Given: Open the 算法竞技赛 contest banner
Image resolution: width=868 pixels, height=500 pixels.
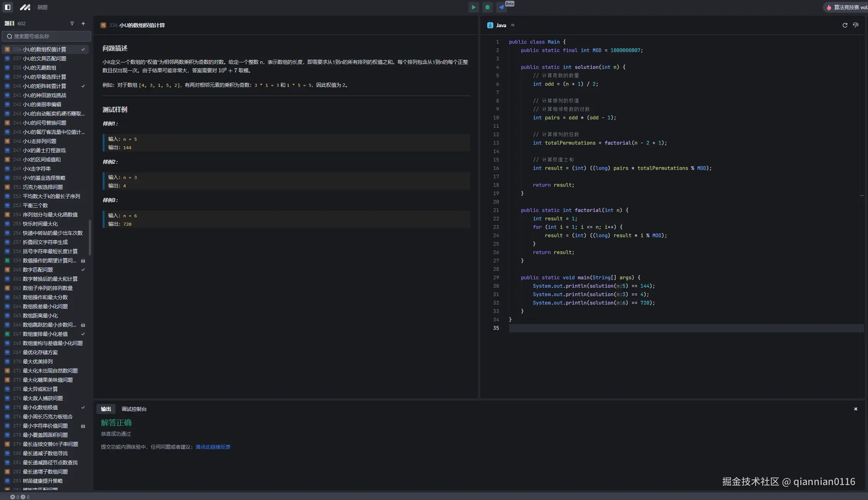Looking at the screenshot, I should point(847,7).
